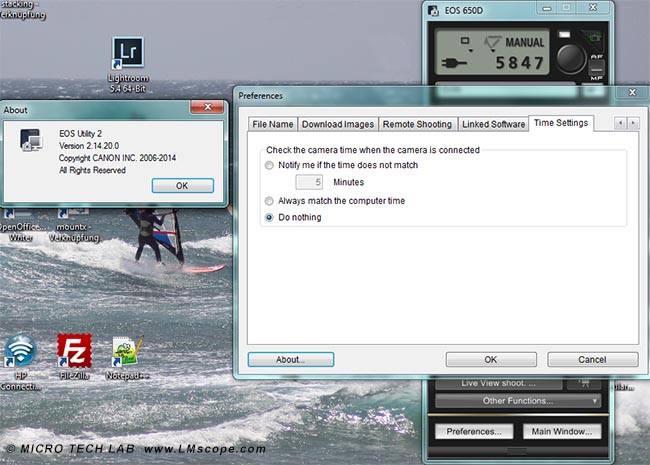Image resolution: width=650 pixels, height=465 pixels.
Task: Click the Minutes number input field
Action: (310, 183)
